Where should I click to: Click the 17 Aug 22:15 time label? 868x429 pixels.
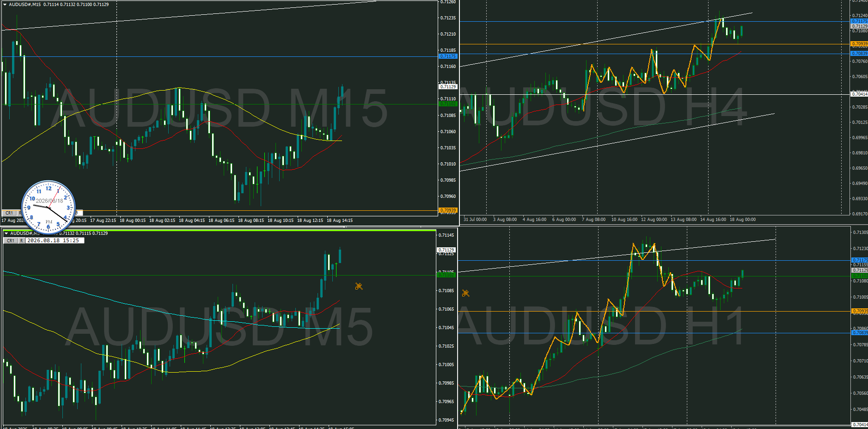(103, 221)
